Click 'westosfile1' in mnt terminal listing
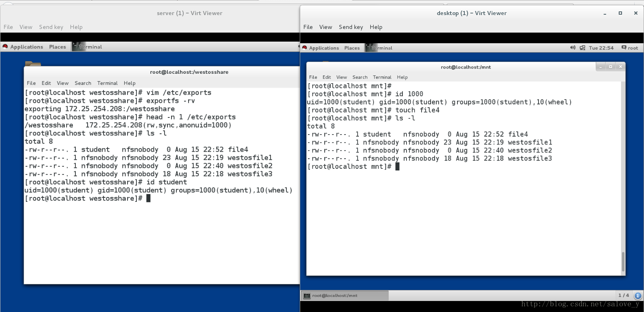 tap(530, 142)
